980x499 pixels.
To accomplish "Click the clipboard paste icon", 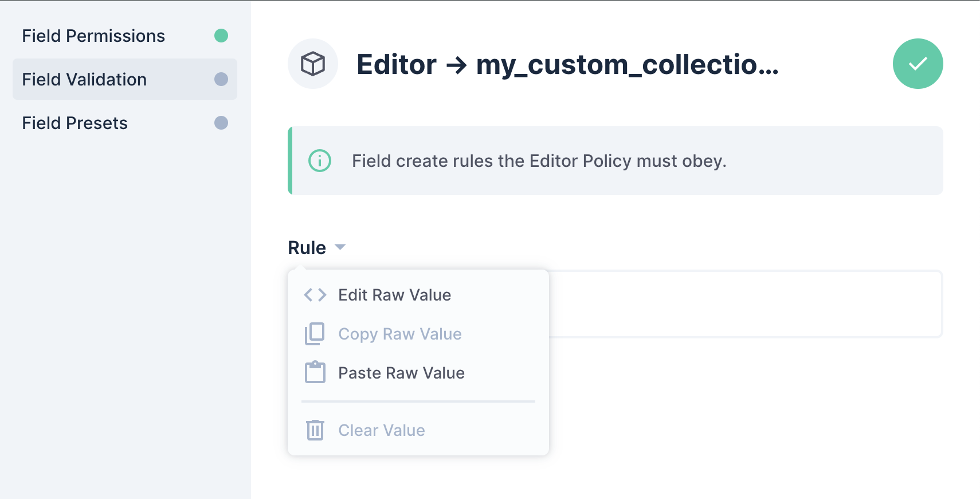I will (x=315, y=373).
